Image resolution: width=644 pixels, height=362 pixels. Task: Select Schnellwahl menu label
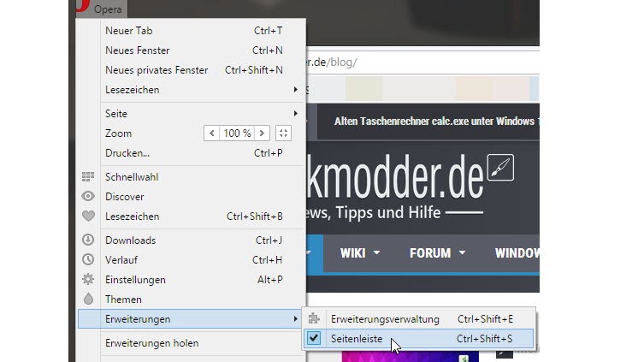click(132, 177)
